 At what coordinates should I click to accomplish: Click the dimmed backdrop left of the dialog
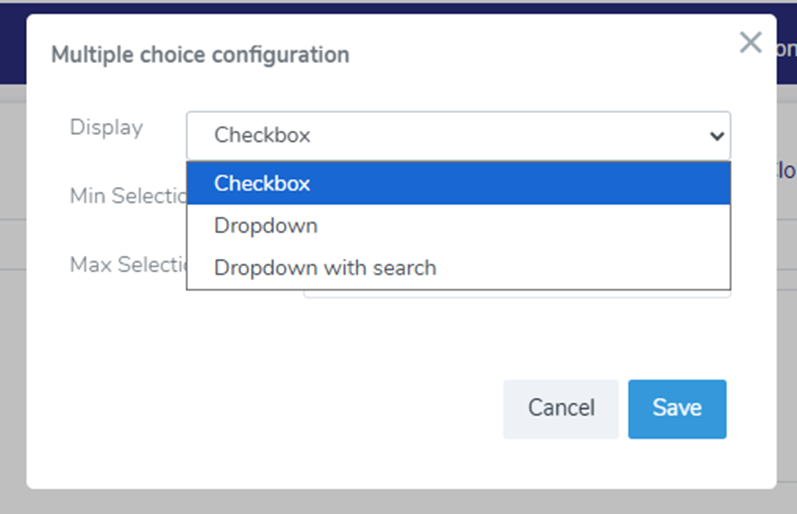click(12, 300)
